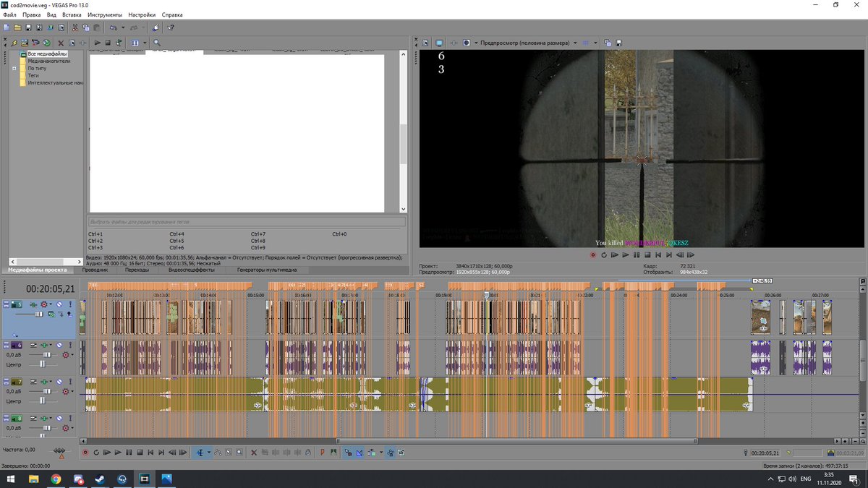Click the pan slider of audio track 7

coord(43,401)
